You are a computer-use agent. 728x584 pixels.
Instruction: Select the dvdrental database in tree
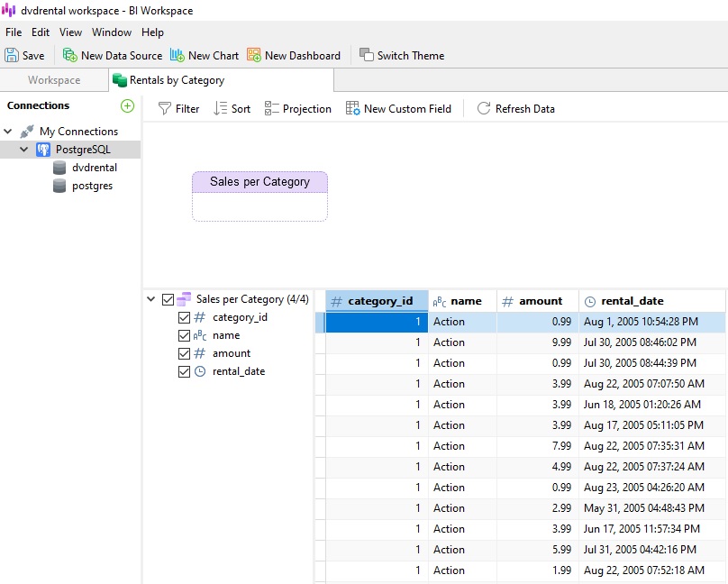pyautogui.click(x=95, y=168)
